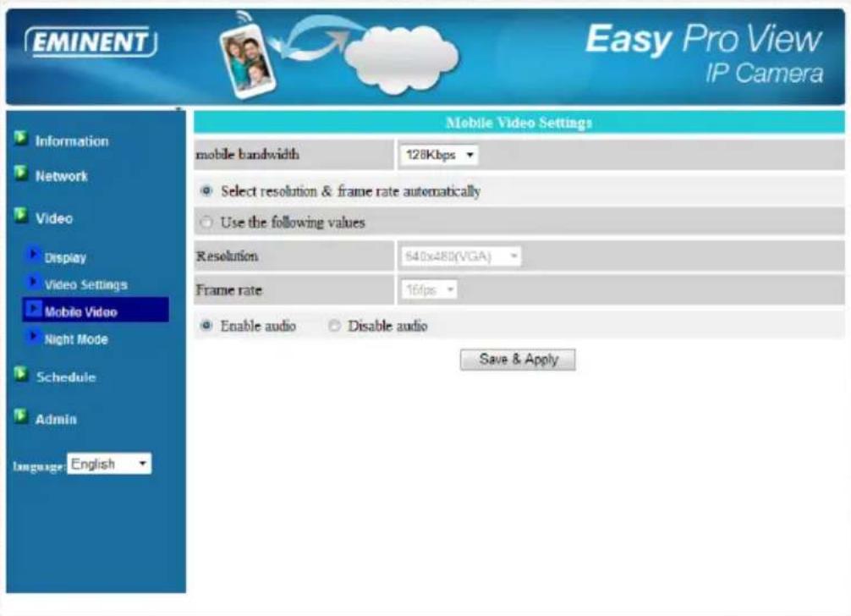The image size is (851, 616).
Task: Open the Frame rate dropdown
Action: point(429,290)
